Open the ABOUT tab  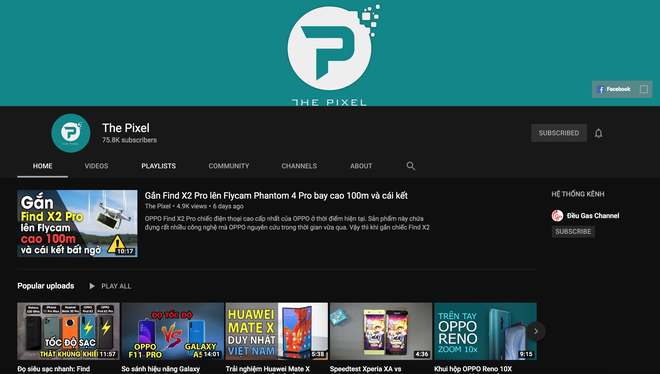pos(361,166)
